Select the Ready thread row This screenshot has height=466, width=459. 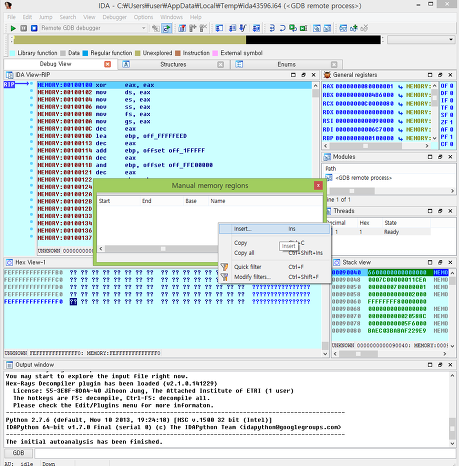[379, 232]
